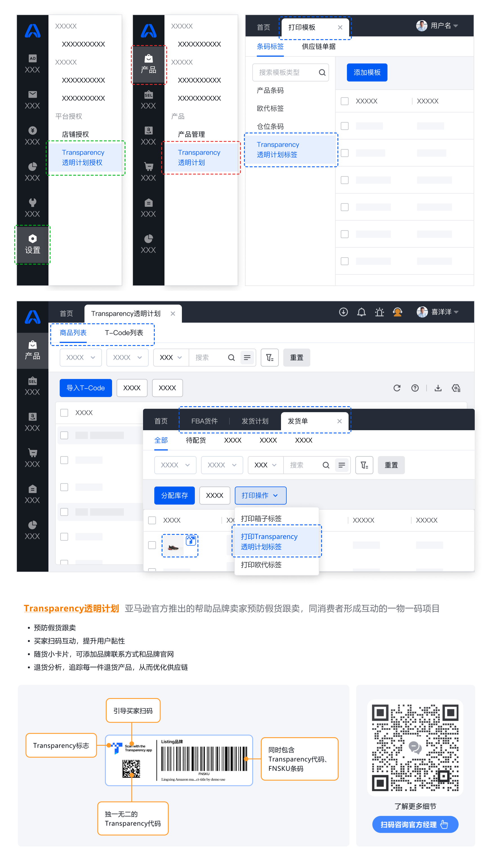Select 打印Transparency透明计划标签 menu option

277,541
